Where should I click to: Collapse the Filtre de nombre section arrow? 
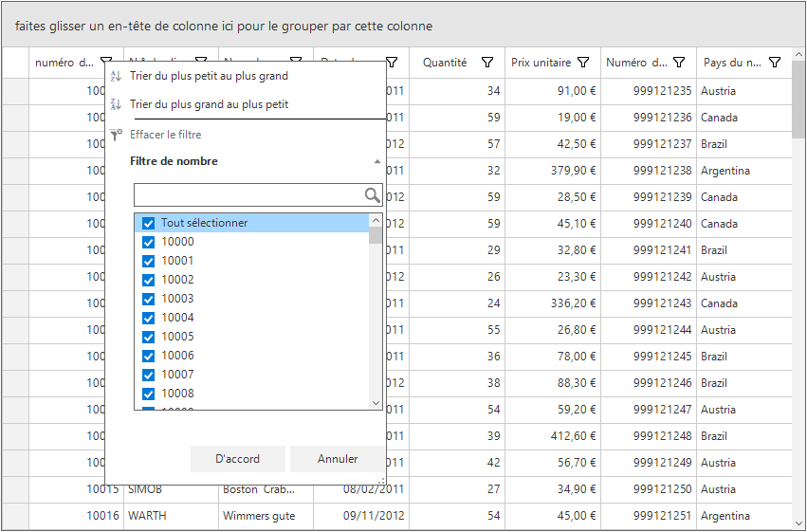coord(377,161)
